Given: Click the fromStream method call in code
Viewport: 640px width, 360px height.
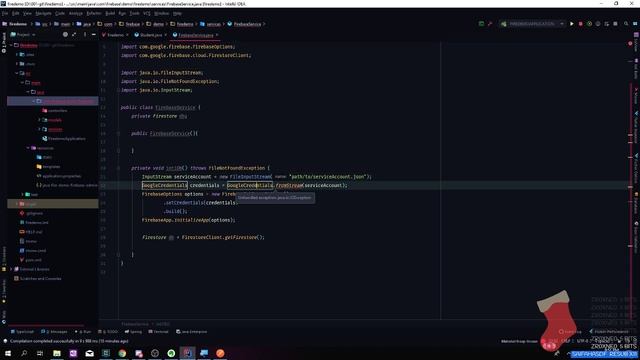Looking at the screenshot, I should [289, 185].
